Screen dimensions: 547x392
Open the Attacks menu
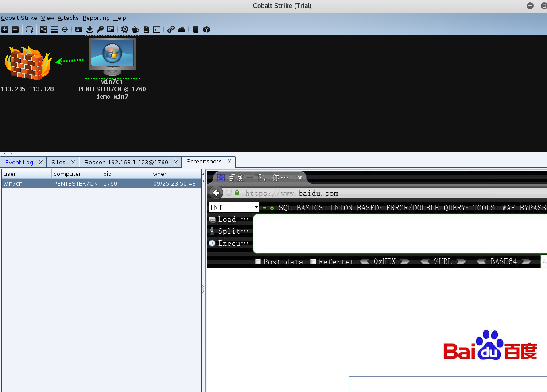pos(68,18)
